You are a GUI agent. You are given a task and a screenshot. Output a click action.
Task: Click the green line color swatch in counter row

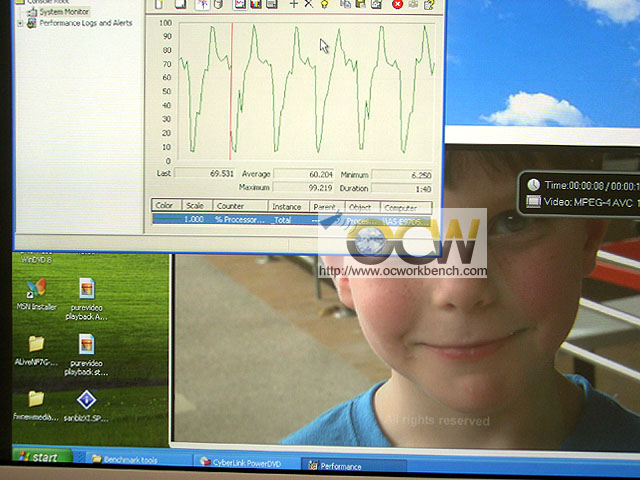point(167,219)
